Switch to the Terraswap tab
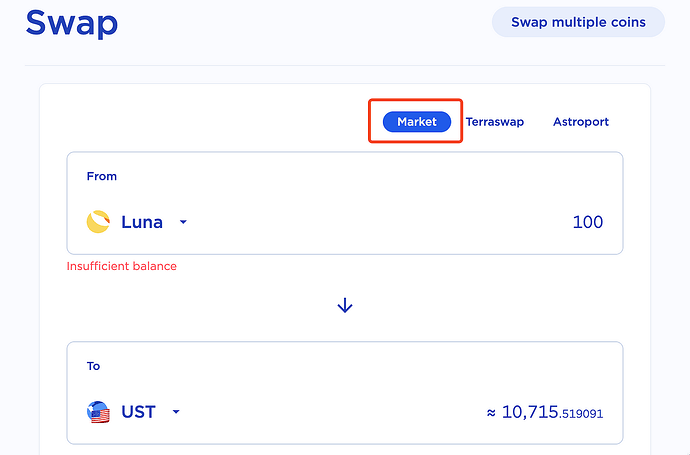This screenshot has width=690, height=455. pos(495,122)
